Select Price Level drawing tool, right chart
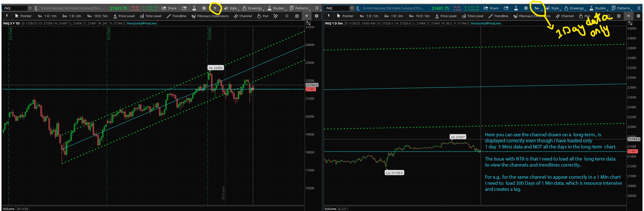This screenshot has height=211, width=644. point(446,16)
